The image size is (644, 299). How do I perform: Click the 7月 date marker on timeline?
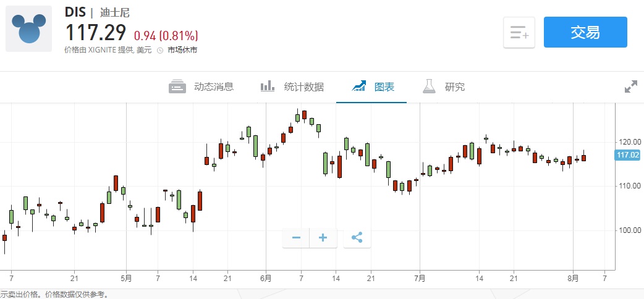(420, 278)
